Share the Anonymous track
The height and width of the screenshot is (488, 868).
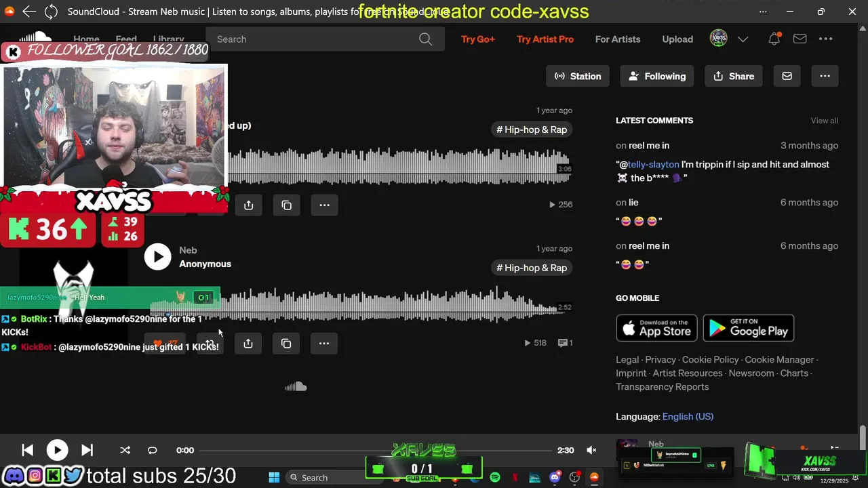point(248,344)
